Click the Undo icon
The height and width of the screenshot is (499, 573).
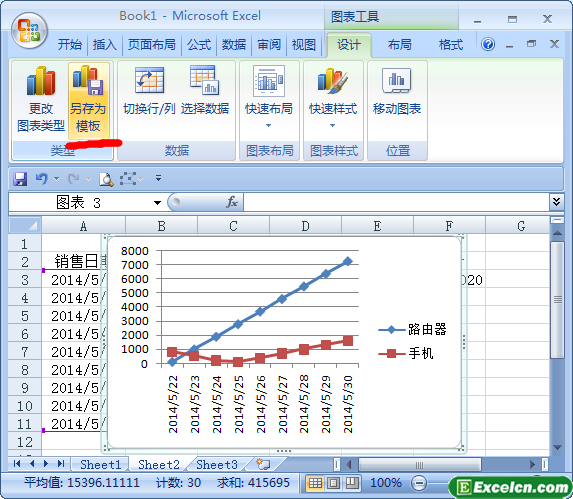pyautogui.click(x=42, y=179)
